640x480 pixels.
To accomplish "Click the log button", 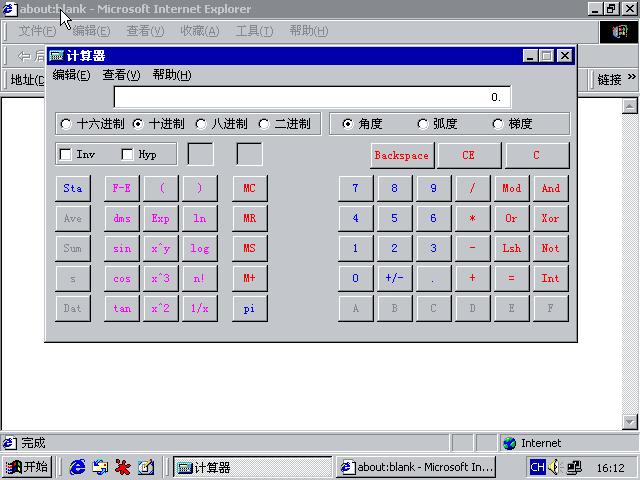I will [200, 248].
